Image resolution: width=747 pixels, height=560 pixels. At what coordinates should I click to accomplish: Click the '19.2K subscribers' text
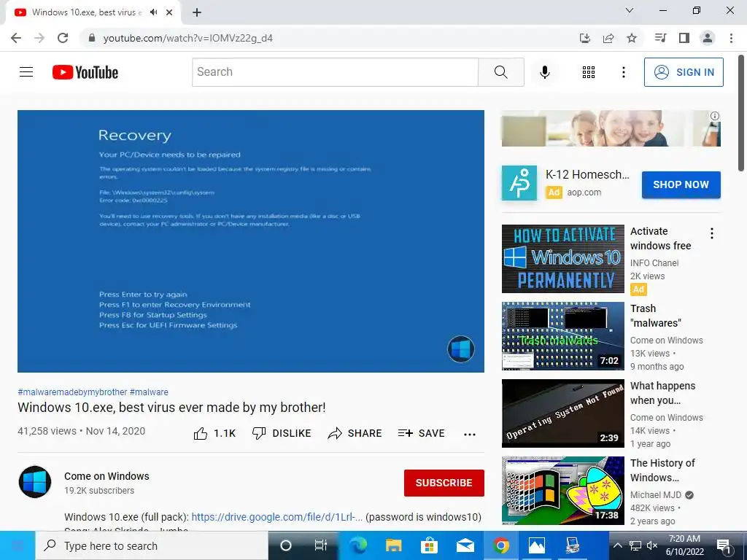[x=99, y=491]
